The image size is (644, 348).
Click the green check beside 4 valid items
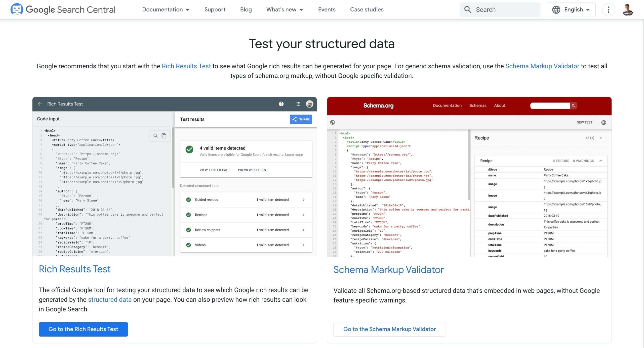point(189,149)
